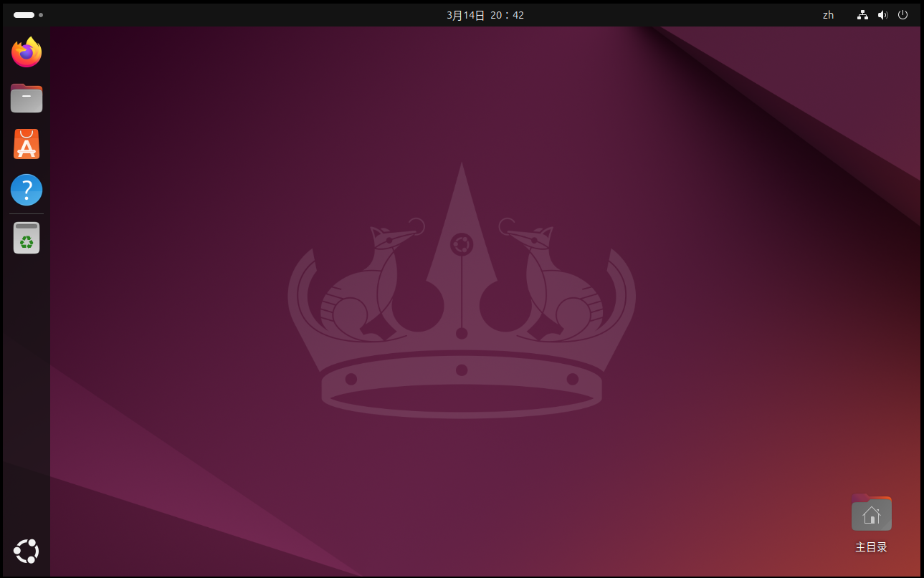Click the power icon in top bar

pyautogui.click(x=902, y=15)
